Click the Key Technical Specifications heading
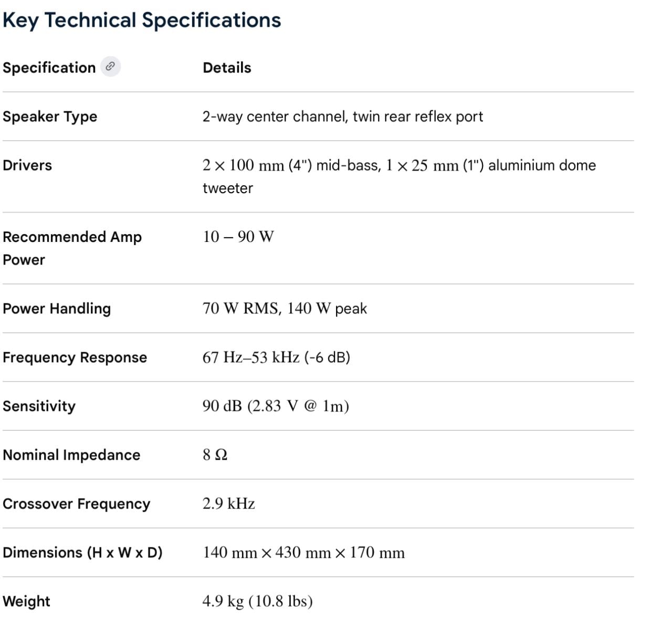672x624 pixels. pos(142,20)
